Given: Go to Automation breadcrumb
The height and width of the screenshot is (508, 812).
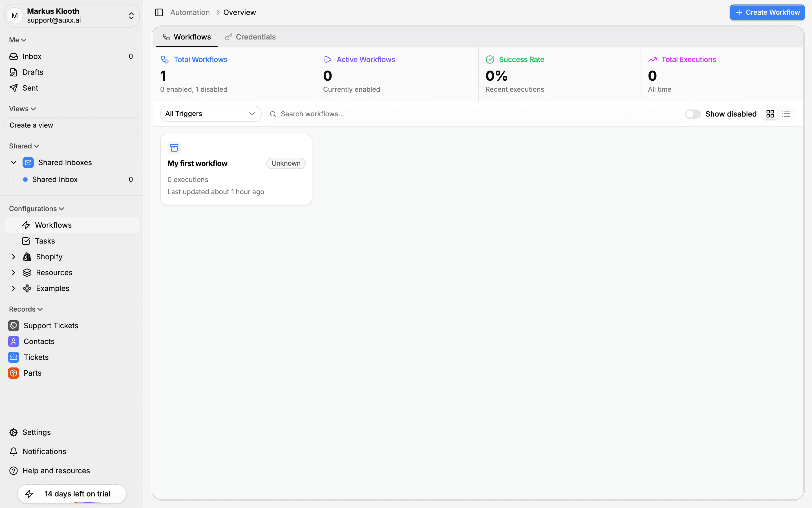Looking at the screenshot, I should pos(190,12).
